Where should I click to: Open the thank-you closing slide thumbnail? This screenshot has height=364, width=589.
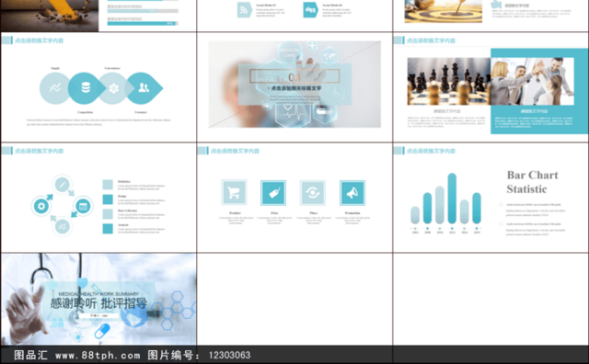[98, 299]
